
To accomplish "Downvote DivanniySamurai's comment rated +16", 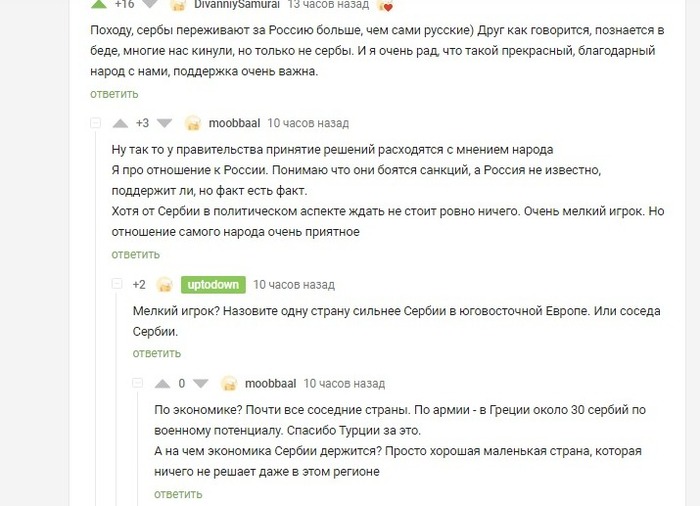I will pos(150,4).
